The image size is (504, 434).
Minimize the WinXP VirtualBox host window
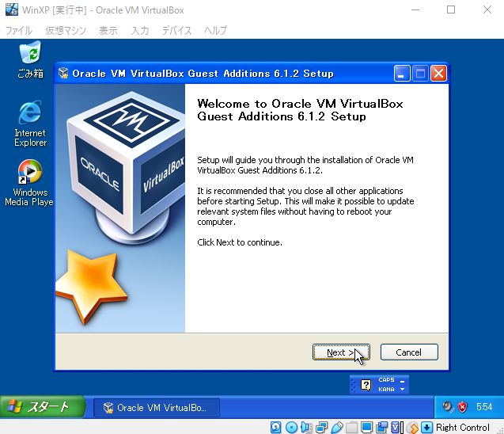click(x=415, y=10)
